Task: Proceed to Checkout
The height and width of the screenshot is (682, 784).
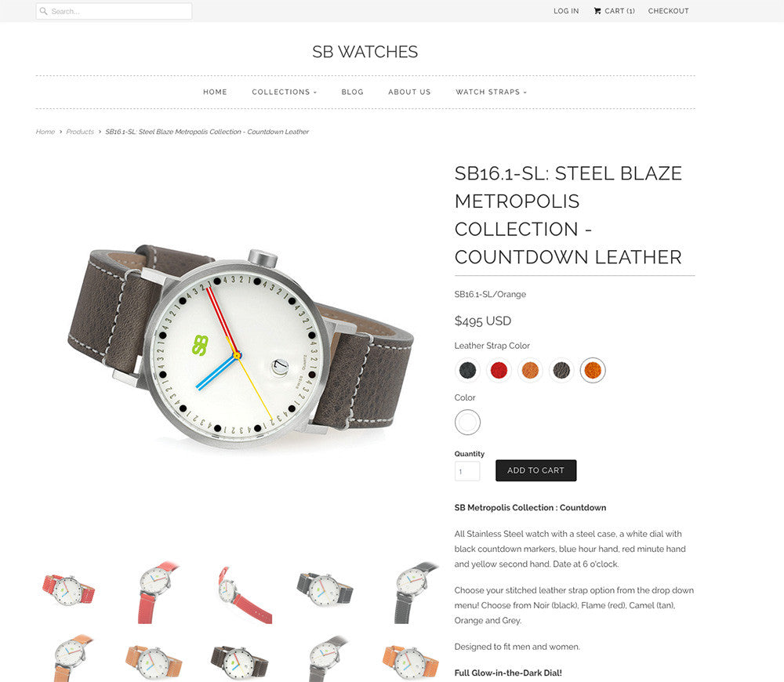Action: point(669,11)
